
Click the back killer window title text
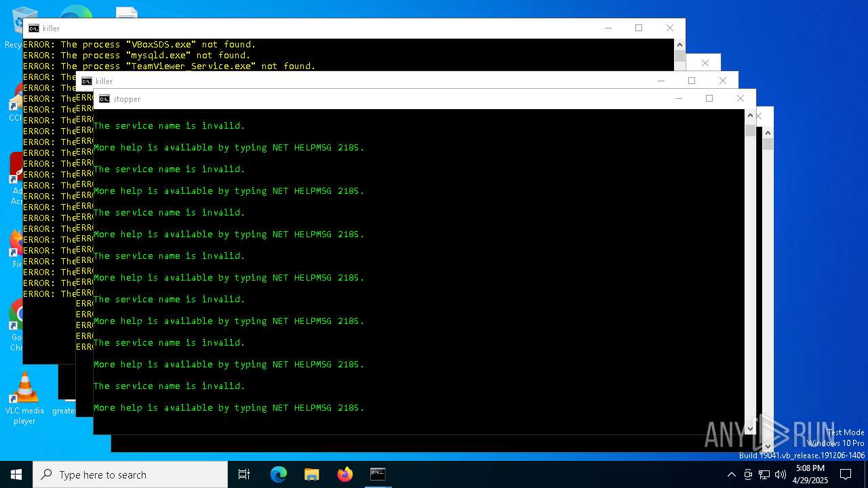tap(52, 28)
